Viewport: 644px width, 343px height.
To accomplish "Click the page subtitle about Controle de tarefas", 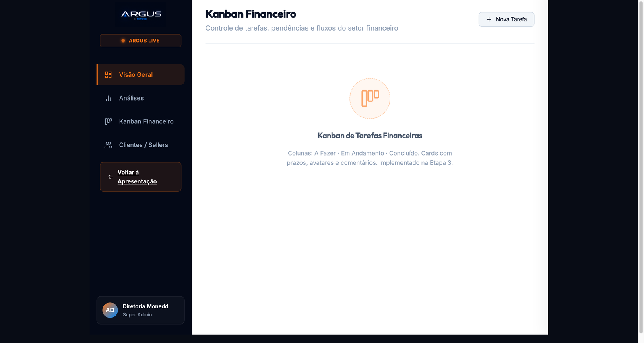I will [302, 28].
